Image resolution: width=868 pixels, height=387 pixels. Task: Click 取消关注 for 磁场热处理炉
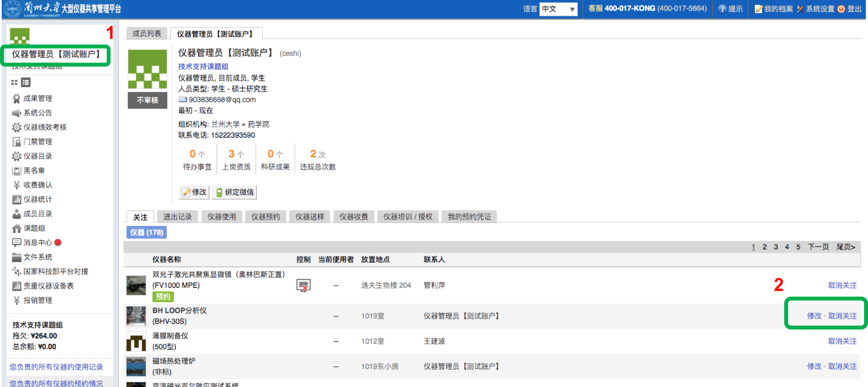[842, 366]
